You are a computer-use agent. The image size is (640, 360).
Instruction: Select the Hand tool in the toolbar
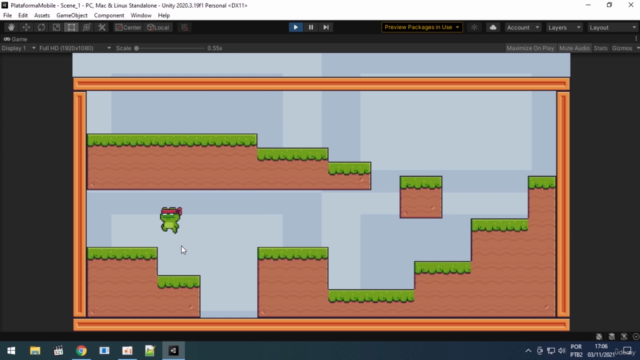tap(11, 27)
